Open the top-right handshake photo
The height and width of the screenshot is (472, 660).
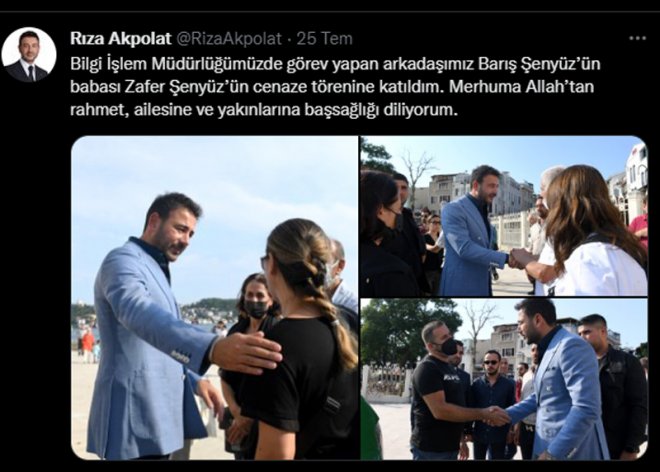click(x=503, y=216)
